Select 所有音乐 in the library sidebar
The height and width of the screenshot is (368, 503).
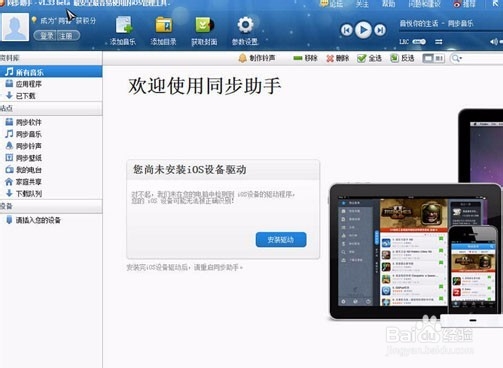coord(51,72)
